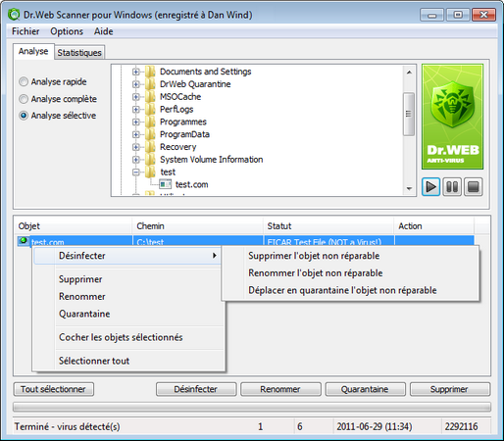Click the tree scrollbar up arrow
This screenshot has height=441, width=504.
coord(409,73)
